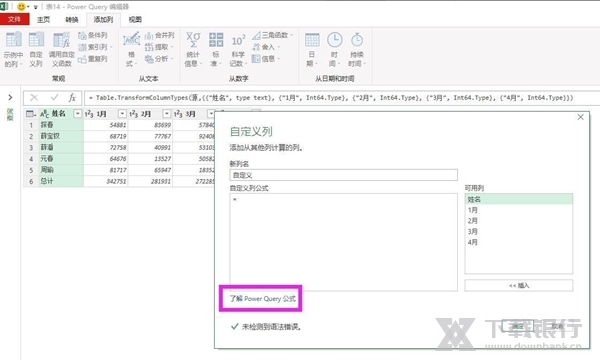The width and height of the screenshot is (600, 360).
Task: Click the 了解 Power Query 公式 link
Action: 262,298
